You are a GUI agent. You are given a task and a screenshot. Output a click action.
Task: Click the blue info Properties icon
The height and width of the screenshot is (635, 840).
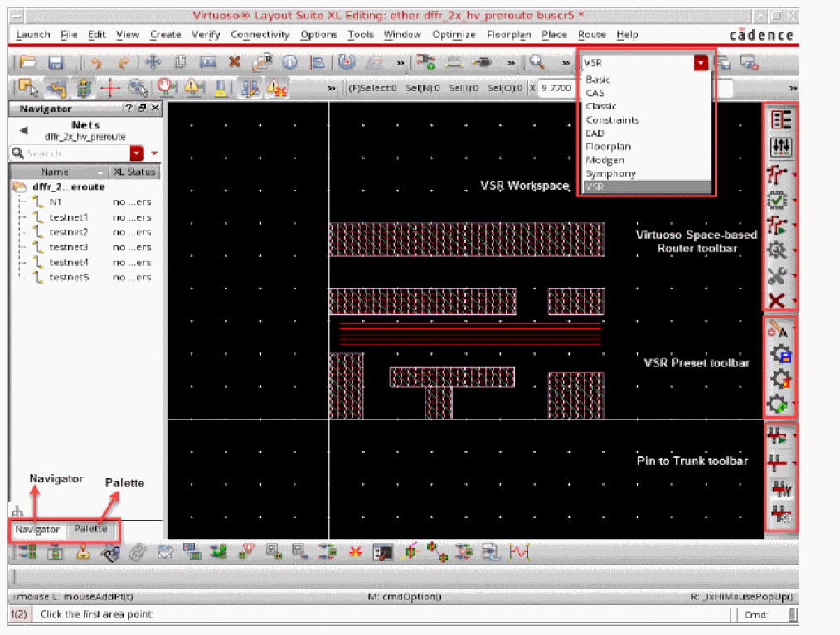point(289,63)
